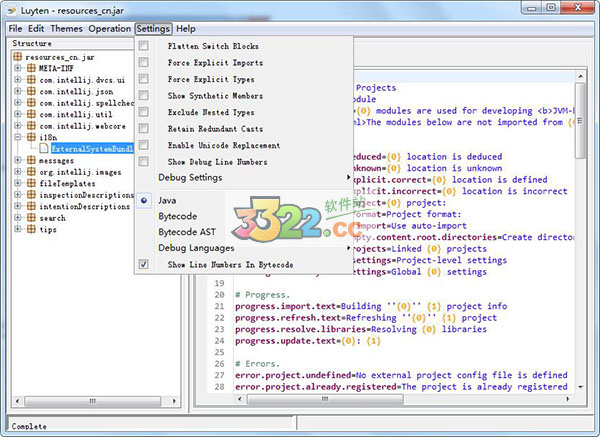Click the ExternalSystemBundle file icon
The image size is (600, 437).
tap(43, 149)
